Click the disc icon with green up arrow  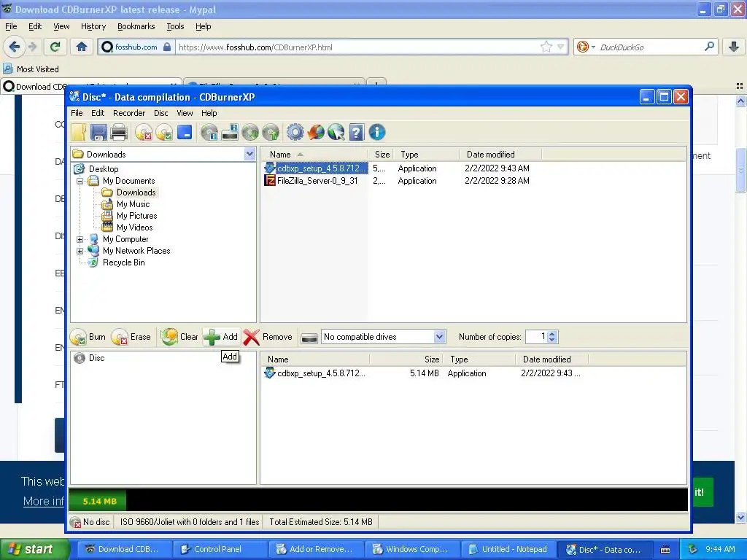[271, 133]
